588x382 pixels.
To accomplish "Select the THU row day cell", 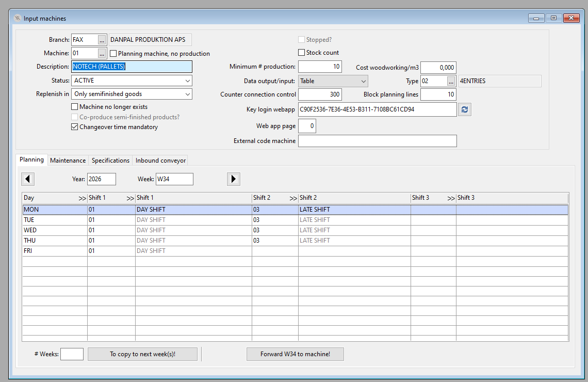I will click(55, 241).
